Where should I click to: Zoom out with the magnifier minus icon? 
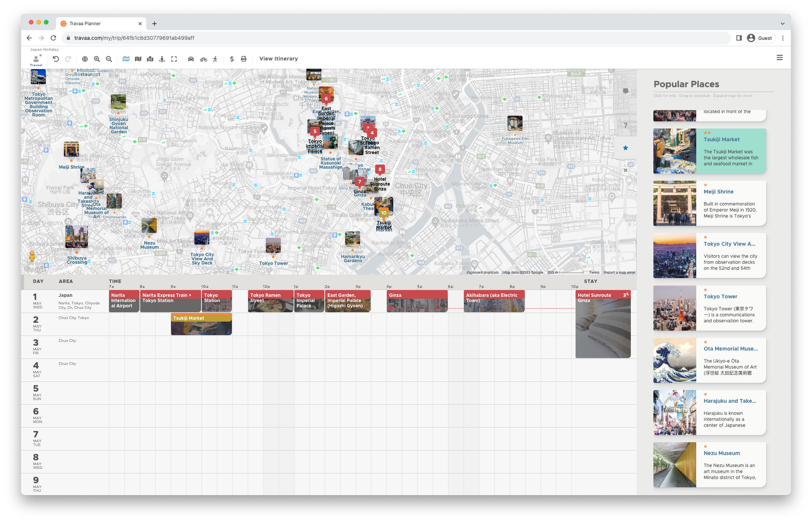tap(109, 59)
